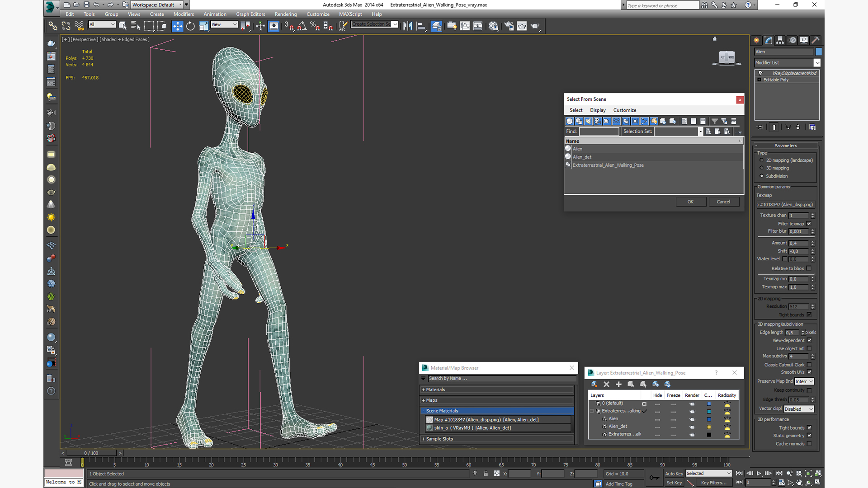Switch to the Hierarchy command panel tab
Viewport: 868px width, 488px height.
780,40
